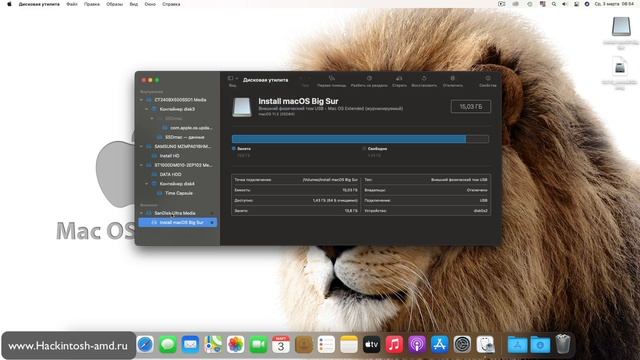Click the blue used-space bar

(x=349, y=139)
